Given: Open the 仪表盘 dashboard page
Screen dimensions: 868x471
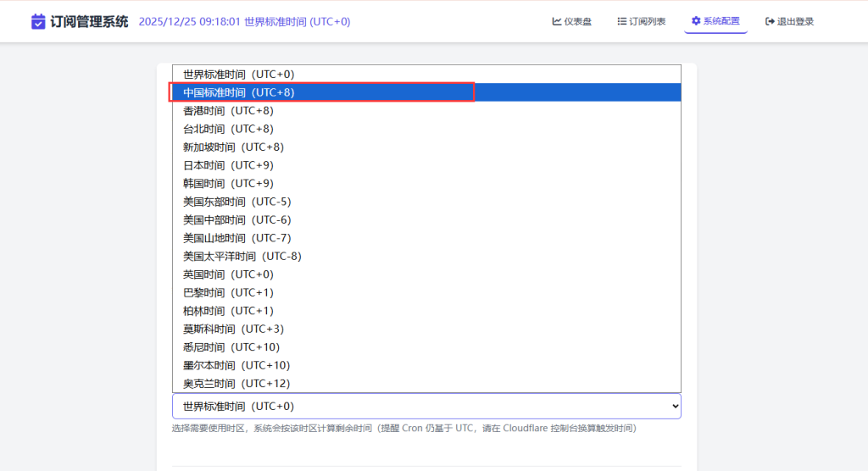Looking at the screenshot, I should [574, 21].
